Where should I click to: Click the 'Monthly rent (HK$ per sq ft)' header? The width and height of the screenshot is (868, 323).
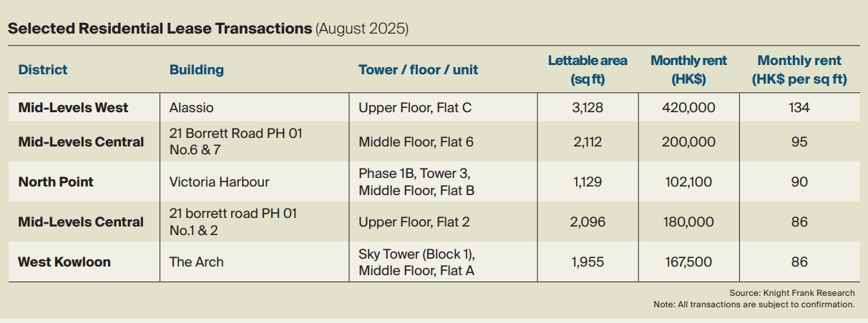799,70
